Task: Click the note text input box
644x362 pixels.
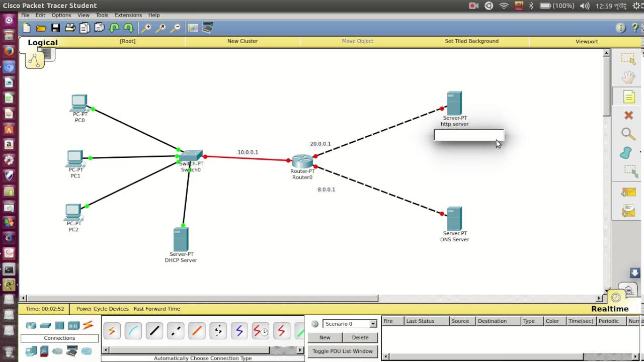Action: coord(468,135)
